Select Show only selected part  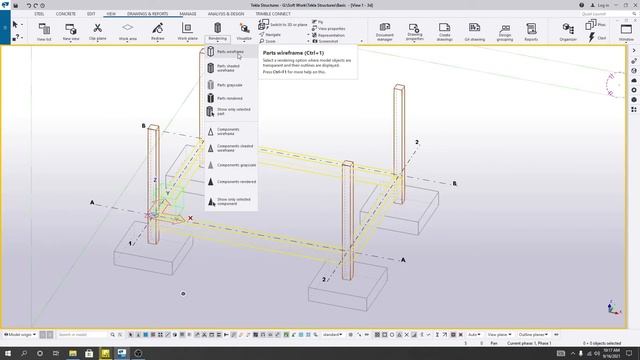231,111
